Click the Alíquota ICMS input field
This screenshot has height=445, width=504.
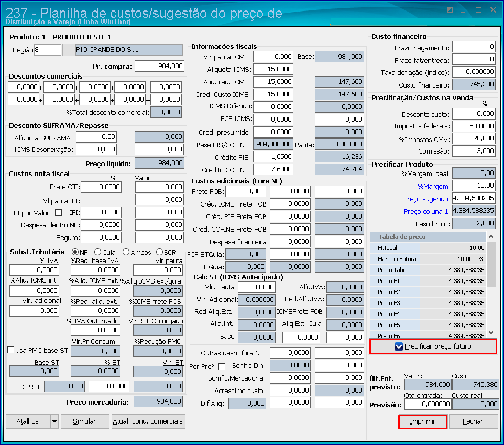pos(273,69)
